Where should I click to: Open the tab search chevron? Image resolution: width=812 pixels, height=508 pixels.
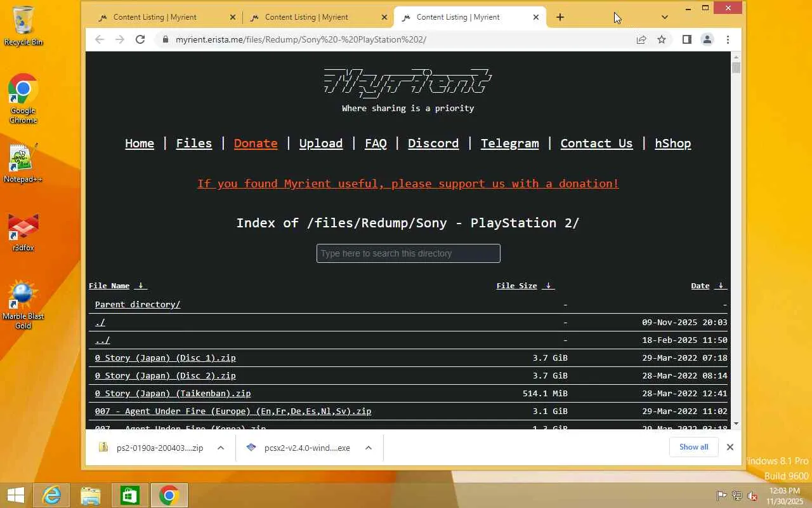click(x=664, y=17)
